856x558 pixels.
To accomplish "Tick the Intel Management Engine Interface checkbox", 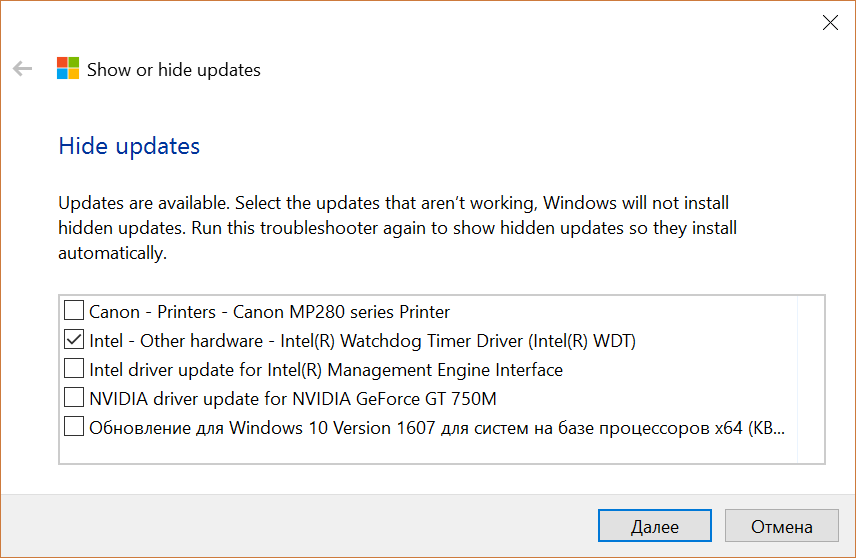I will coord(74,368).
